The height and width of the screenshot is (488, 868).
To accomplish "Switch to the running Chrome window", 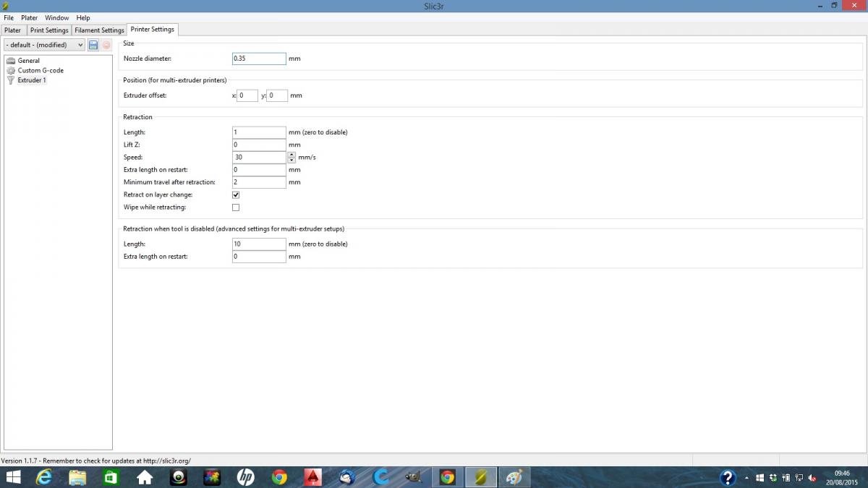I will click(x=448, y=477).
